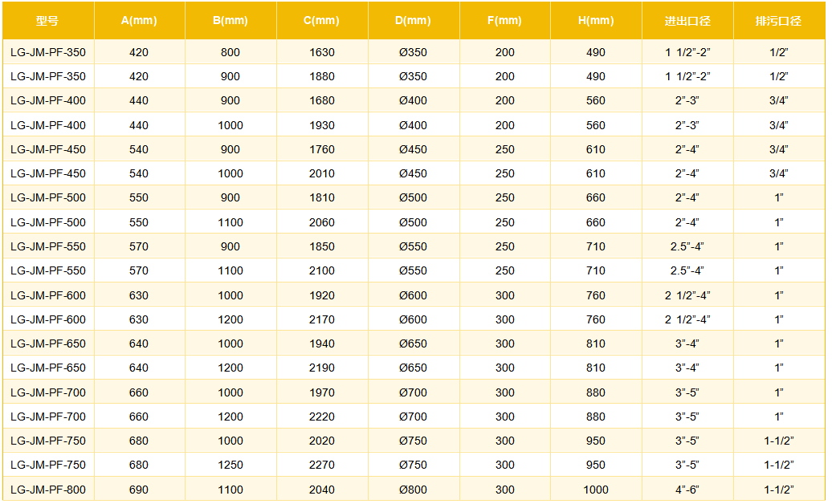The height and width of the screenshot is (504, 832).
Task: Select the A(mm) column header
Action: coord(139,21)
